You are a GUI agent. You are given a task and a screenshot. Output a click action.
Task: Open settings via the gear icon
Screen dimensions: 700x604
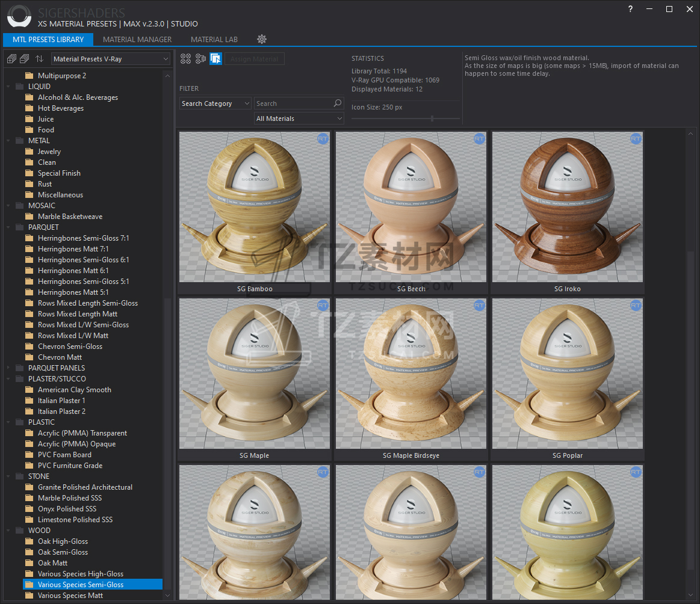[x=262, y=39]
